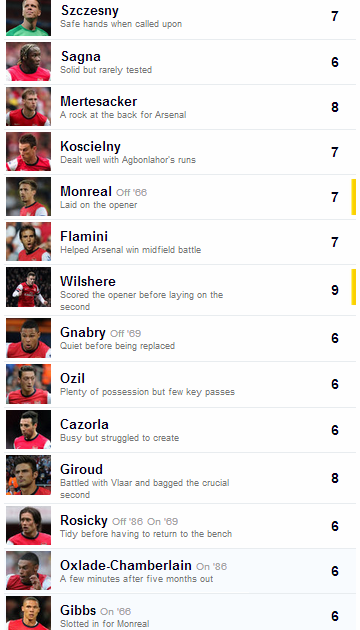Click the Cazorla player name

(84, 424)
